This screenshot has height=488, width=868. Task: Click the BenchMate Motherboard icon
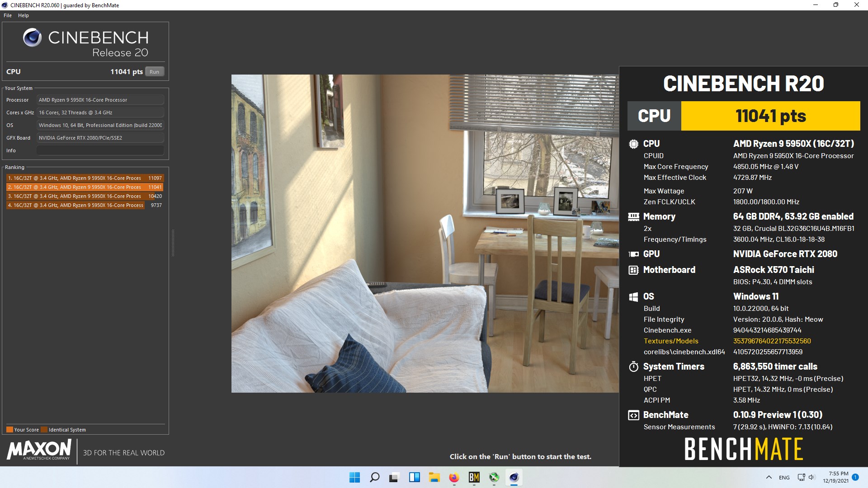pyautogui.click(x=633, y=270)
